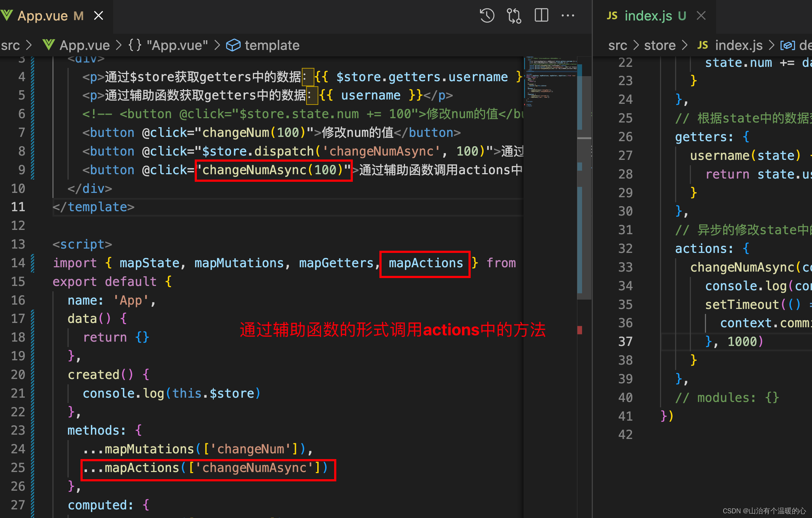The width and height of the screenshot is (812, 518).
Task: Open the store breadcrumb dropdown
Action: [x=660, y=45]
